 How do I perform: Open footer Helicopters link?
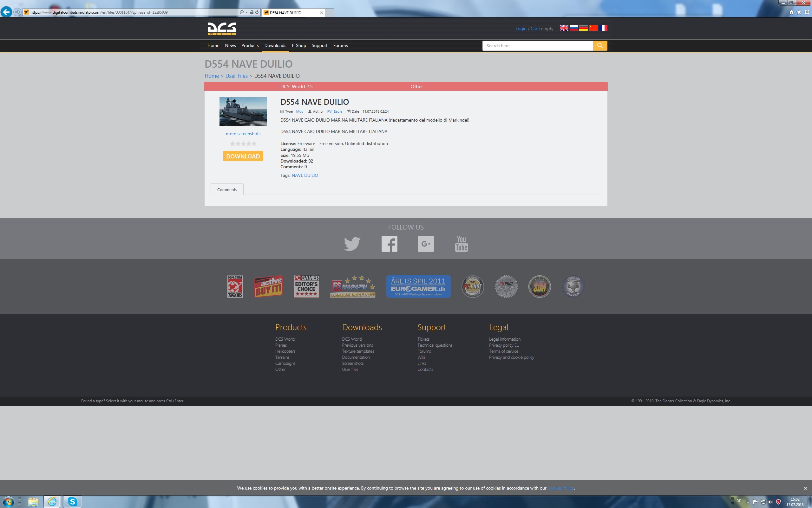click(x=285, y=351)
